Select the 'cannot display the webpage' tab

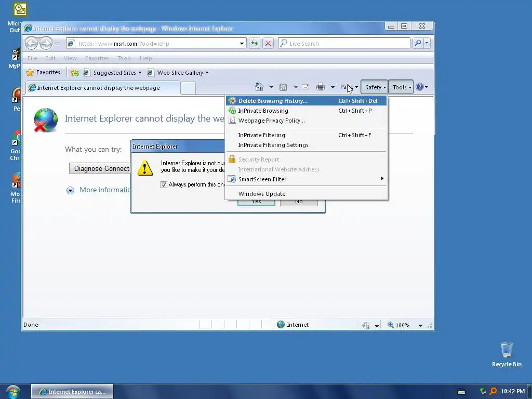[102, 88]
